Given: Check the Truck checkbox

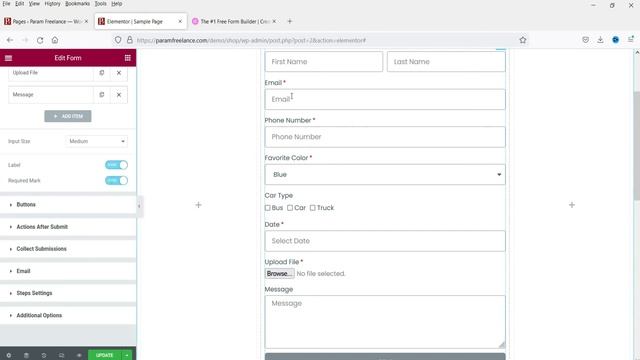Looking at the screenshot, I should [x=313, y=208].
